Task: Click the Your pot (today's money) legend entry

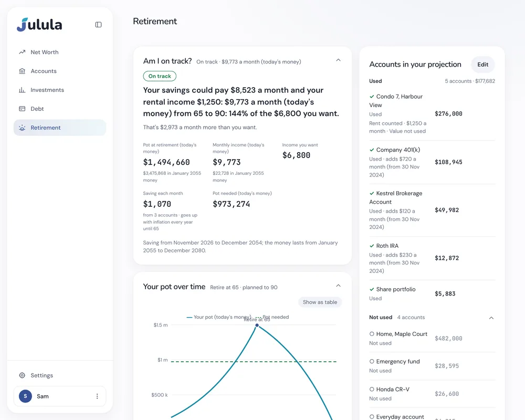Action: 218,317
